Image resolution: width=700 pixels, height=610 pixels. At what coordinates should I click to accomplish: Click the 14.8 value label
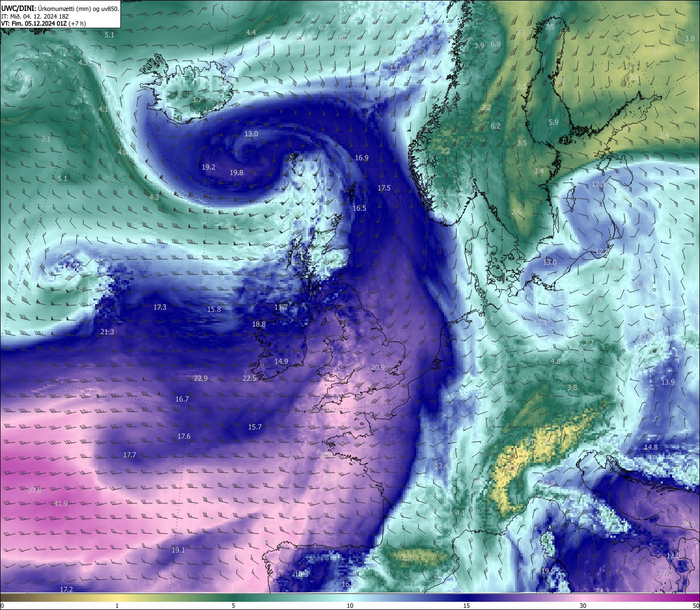[651, 447]
